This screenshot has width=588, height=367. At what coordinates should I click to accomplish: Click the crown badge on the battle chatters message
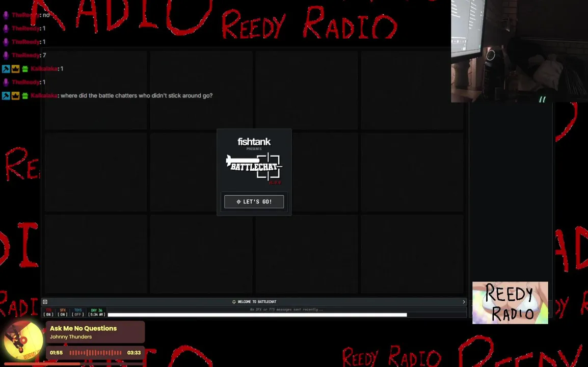[15, 96]
